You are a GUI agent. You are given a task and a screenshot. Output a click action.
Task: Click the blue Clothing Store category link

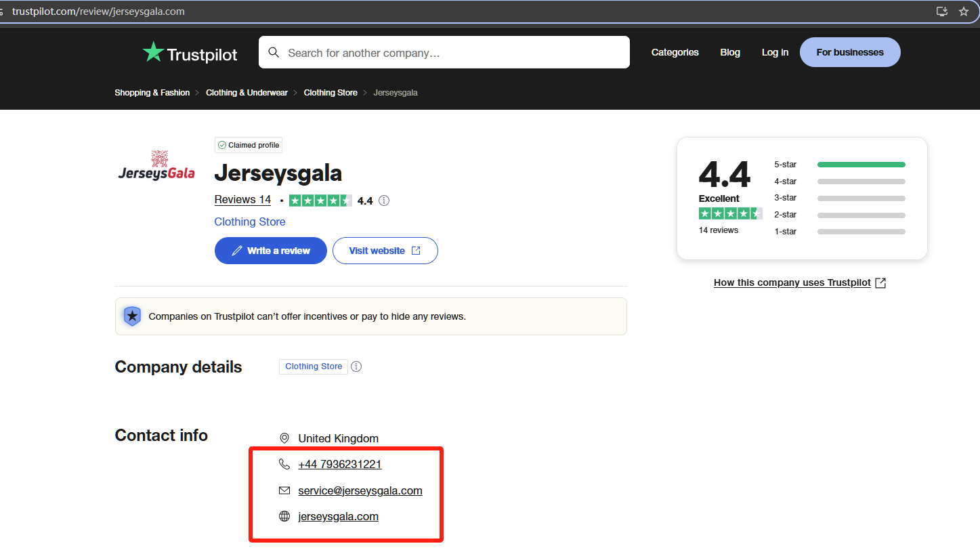click(x=250, y=222)
